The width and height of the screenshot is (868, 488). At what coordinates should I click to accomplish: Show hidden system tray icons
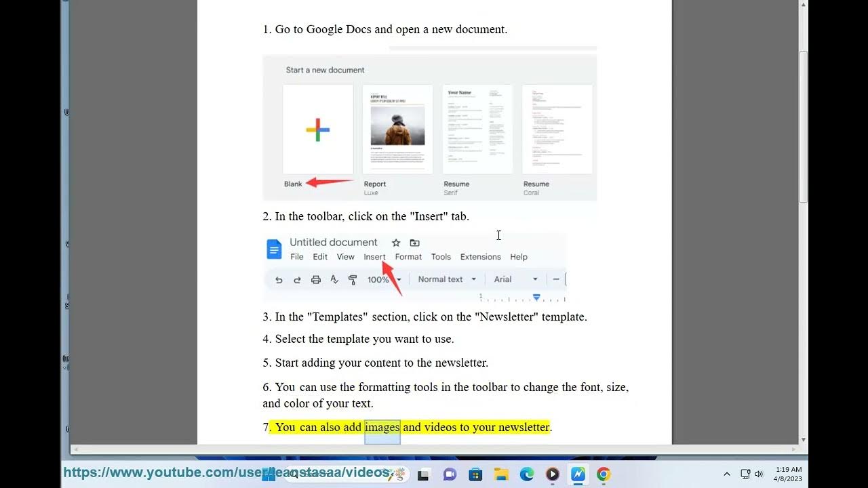pyautogui.click(x=727, y=474)
